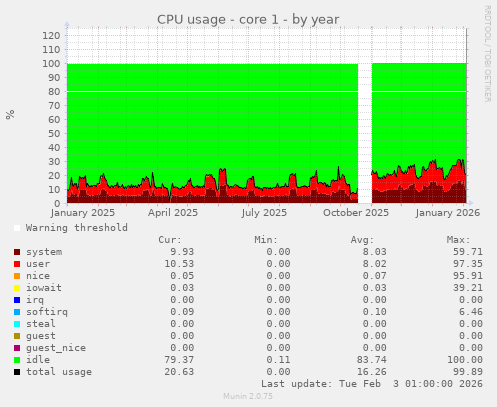Image resolution: width=497 pixels, height=407 pixels.
Task: Click the 'Avg:' column header
Action: coord(362,240)
